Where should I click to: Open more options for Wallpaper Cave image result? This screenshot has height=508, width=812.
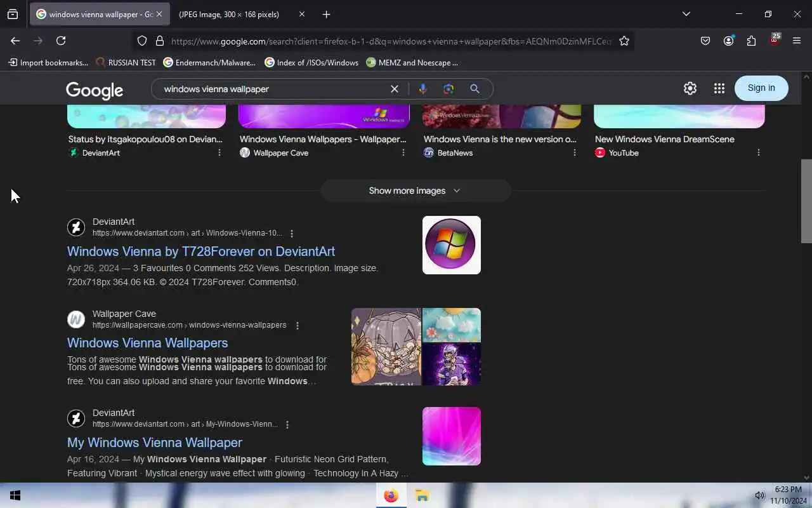[403, 152]
